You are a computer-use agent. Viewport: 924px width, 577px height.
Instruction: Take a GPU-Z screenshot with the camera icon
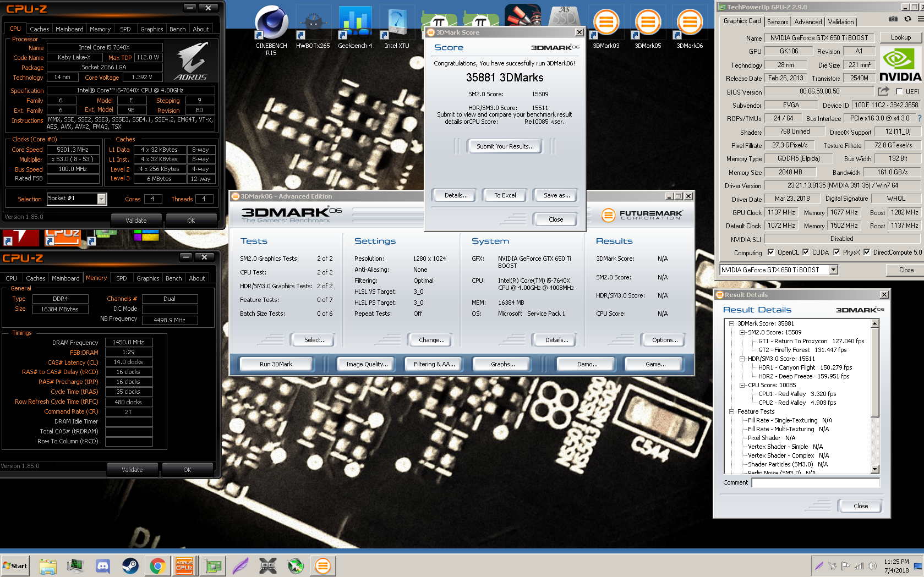click(893, 19)
